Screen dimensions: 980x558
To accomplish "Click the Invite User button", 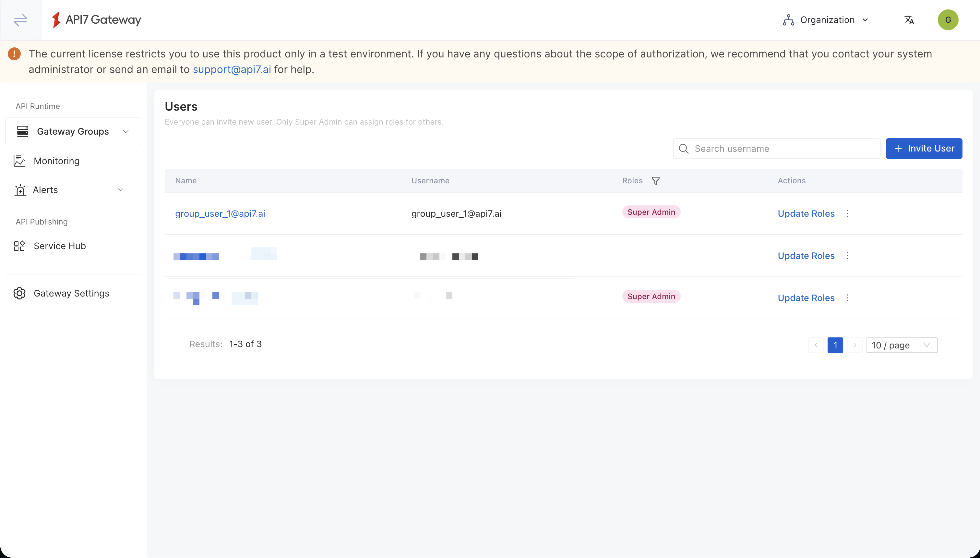I will [x=924, y=148].
